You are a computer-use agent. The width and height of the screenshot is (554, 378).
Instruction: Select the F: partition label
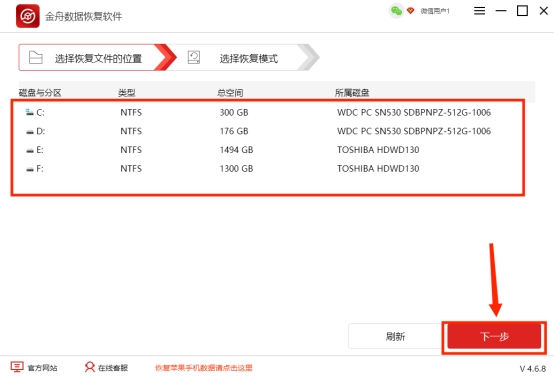pos(40,169)
